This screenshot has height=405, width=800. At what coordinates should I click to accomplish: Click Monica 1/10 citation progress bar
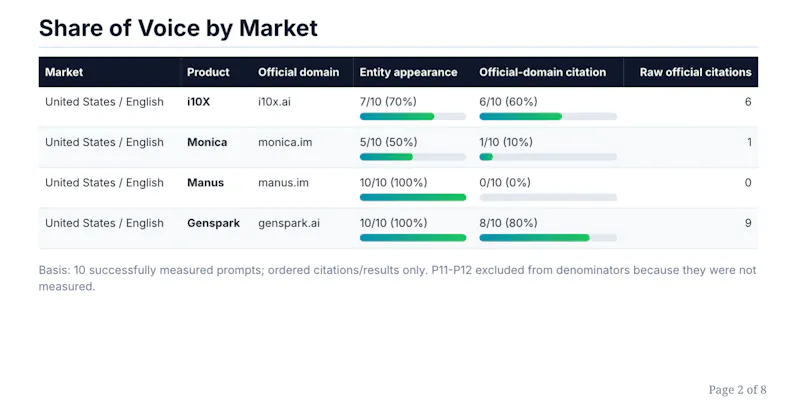(548, 157)
